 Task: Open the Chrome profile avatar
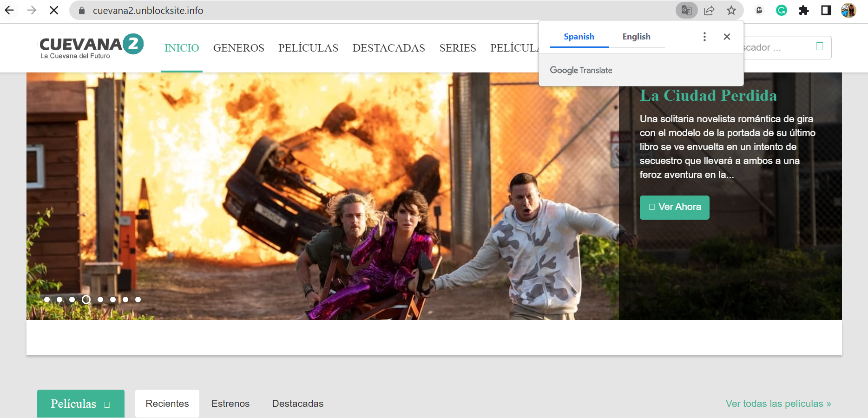point(848,10)
